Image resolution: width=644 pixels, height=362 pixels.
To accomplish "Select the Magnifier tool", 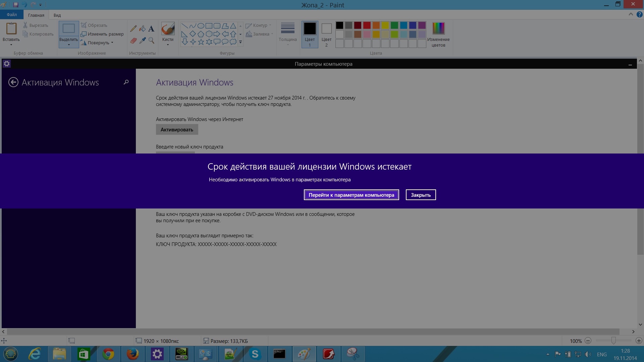I will (x=151, y=41).
